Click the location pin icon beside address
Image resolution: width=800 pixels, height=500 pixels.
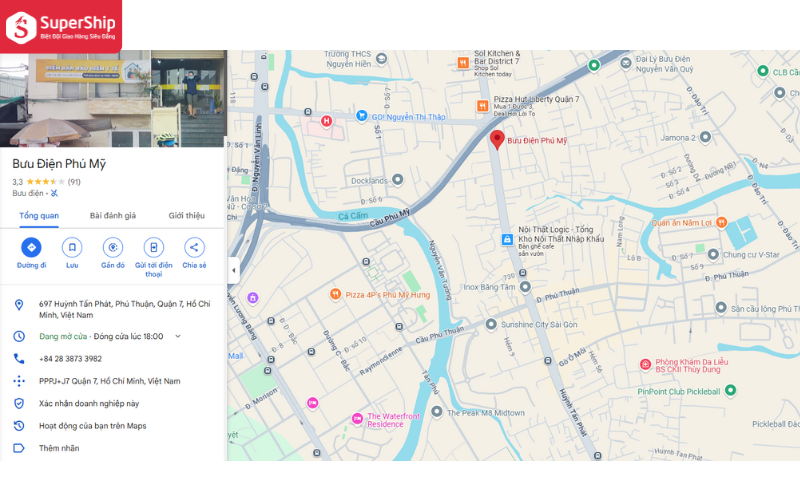19,305
